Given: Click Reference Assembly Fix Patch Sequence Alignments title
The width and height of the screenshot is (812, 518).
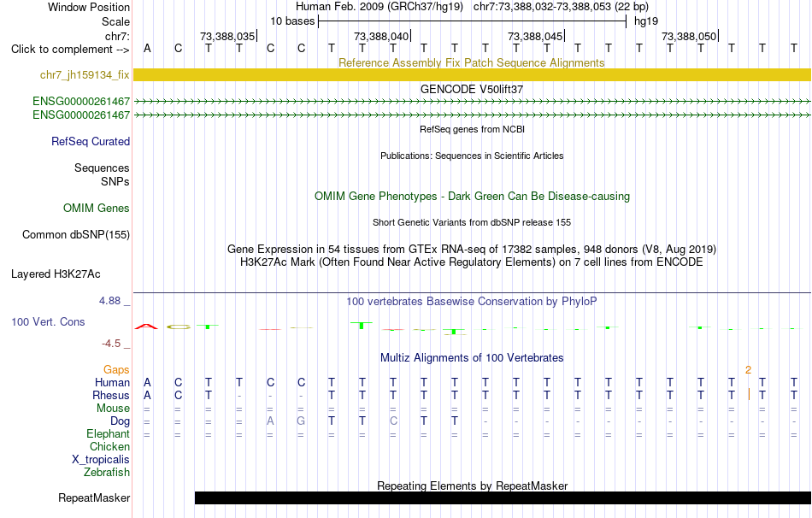Looking at the screenshot, I should pos(472,62).
